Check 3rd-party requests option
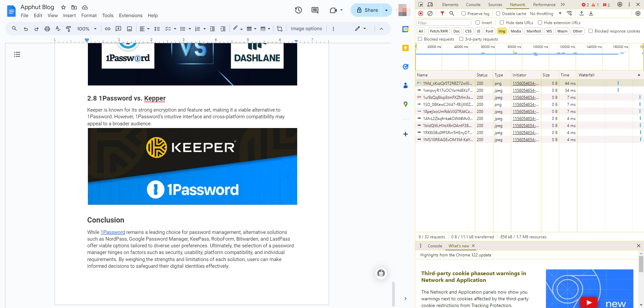Viewport: 644px width, 308px height. [461, 39]
